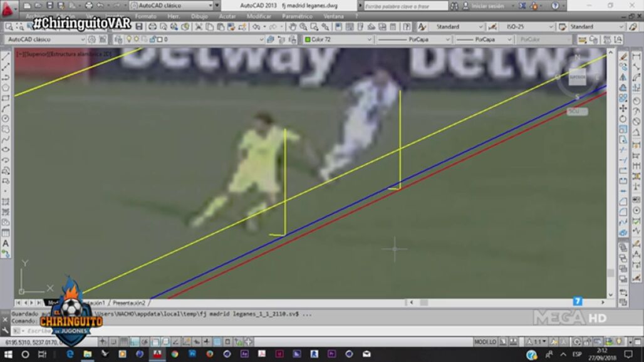Activate the Pan hand tool
The height and width of the screenshot is (362, 644).
tap(293, 27)
